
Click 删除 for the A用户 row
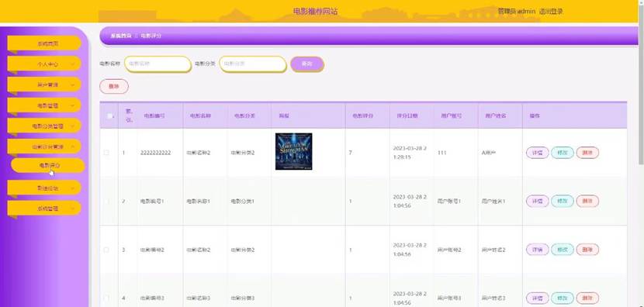pyautogui.click(x=587, y=153)
